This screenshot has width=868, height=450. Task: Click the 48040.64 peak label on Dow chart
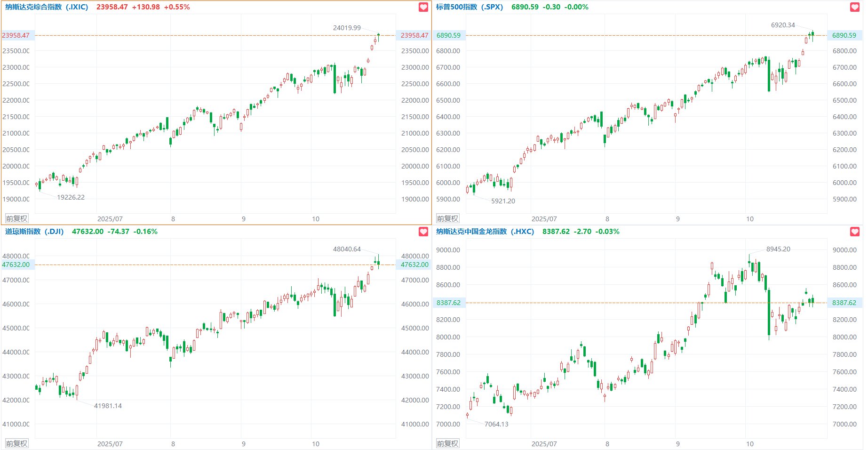[347, 249]
